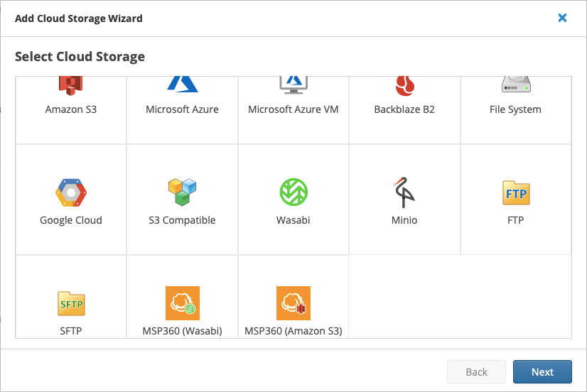Select the FTP folder icon
Viewport: 587px width, 392px height.
515,192
